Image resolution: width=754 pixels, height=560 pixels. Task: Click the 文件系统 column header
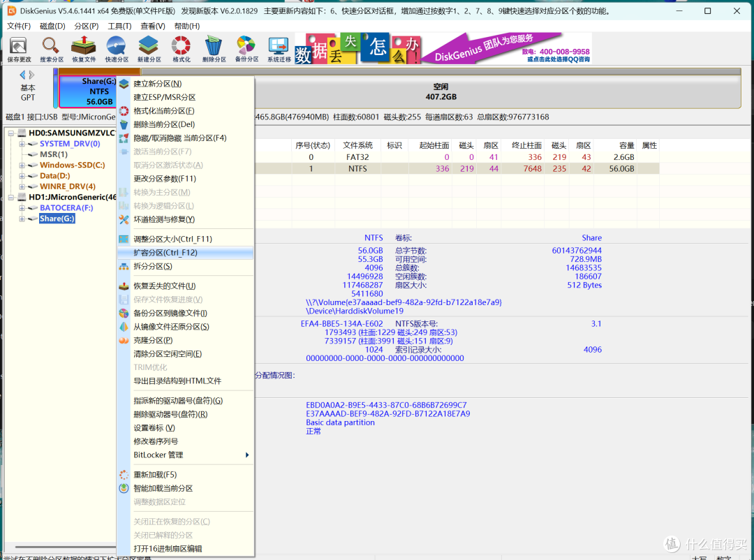357,145
